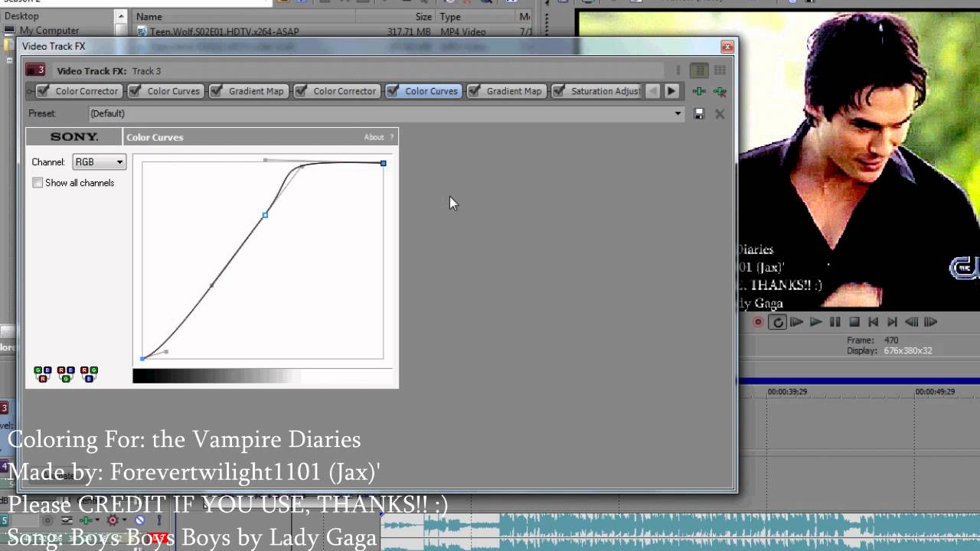Disable the first Color Curves effect checkbox
The width and height of the screenshot is (980, 551).
[136, 91]
